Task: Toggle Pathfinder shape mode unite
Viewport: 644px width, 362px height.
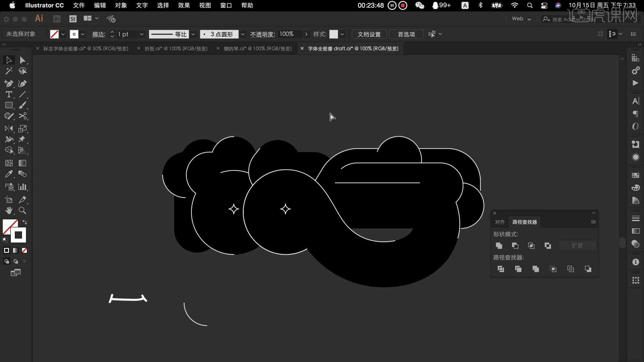Action: (x=499, y=245)
